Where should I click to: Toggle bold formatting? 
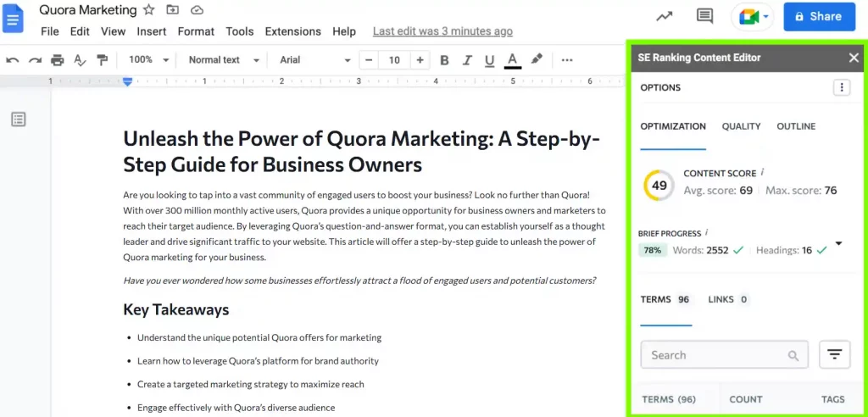click(x=444, y=60)
